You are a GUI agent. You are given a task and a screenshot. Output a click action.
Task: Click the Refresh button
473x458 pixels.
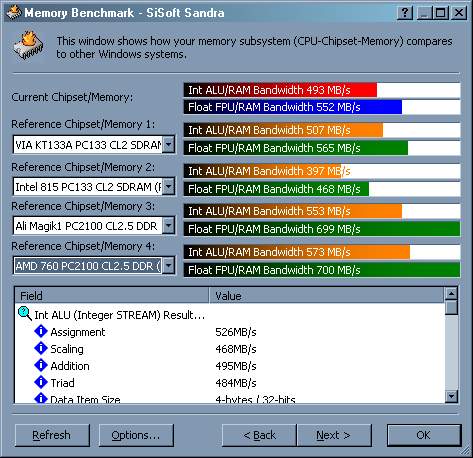[52, 435]
